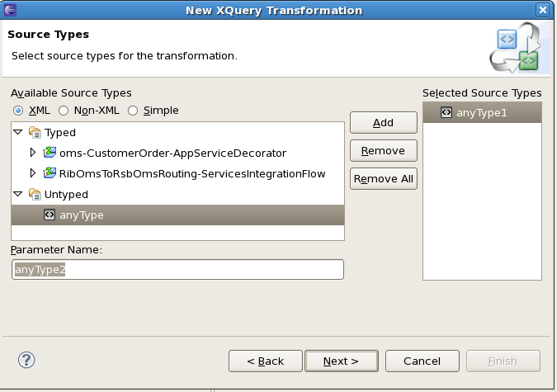Click the Typed folder icon

point(35,133)
